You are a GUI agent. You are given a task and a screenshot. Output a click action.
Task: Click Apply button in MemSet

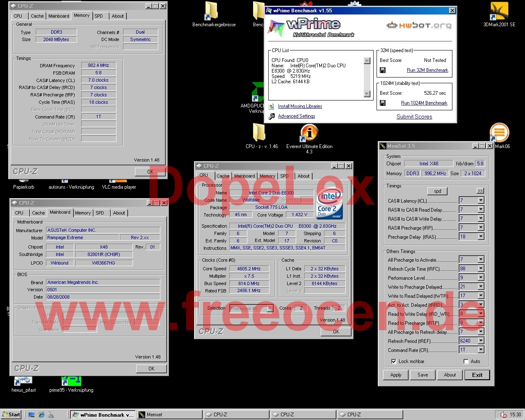pyautogui.click(x=396, y=375)
